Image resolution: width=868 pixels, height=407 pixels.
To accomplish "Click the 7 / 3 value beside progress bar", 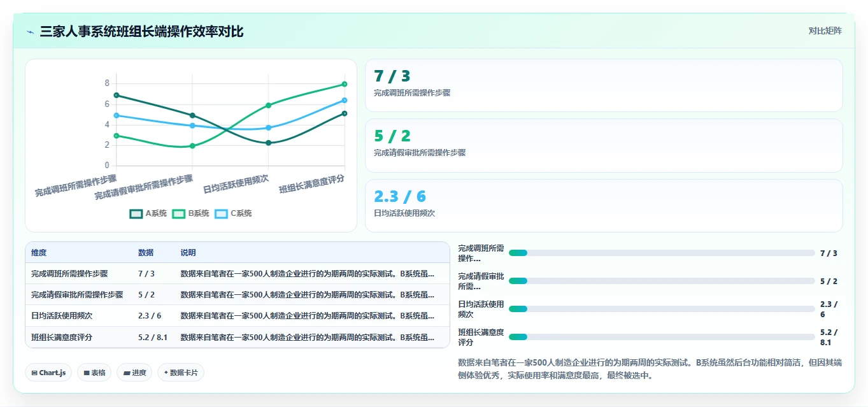I will coord(829,253).
